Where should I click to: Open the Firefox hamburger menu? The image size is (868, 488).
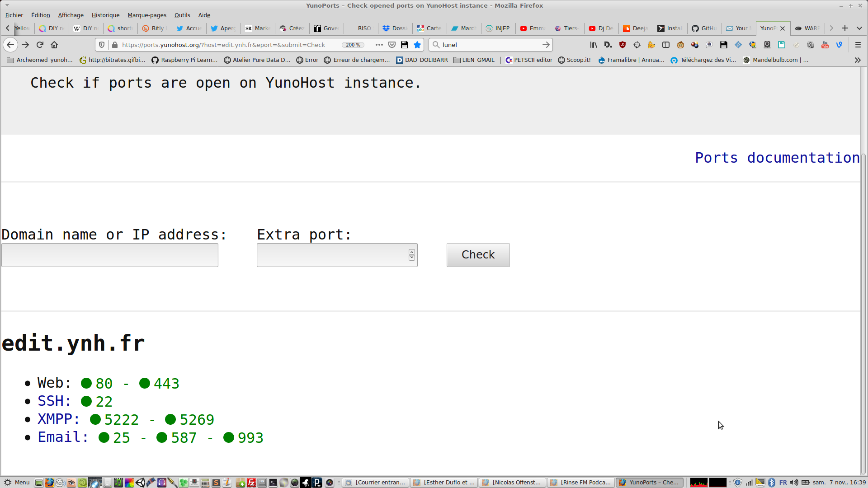tap(858, 45)
